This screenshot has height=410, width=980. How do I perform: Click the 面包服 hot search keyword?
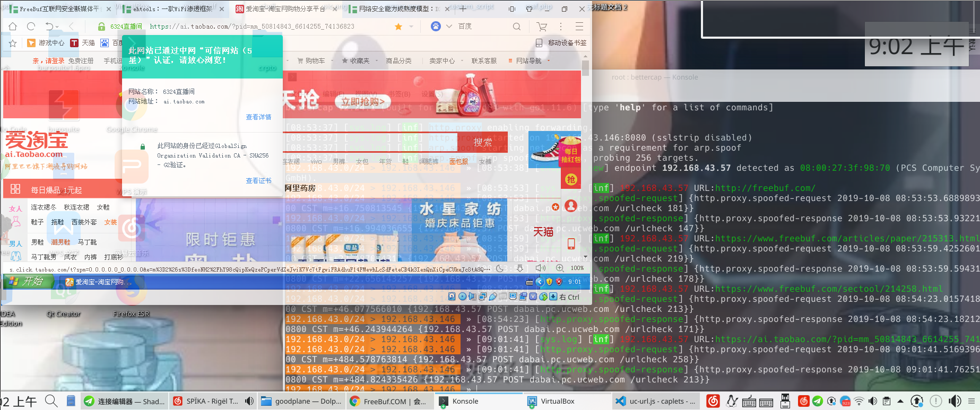(x=458, y=162)
